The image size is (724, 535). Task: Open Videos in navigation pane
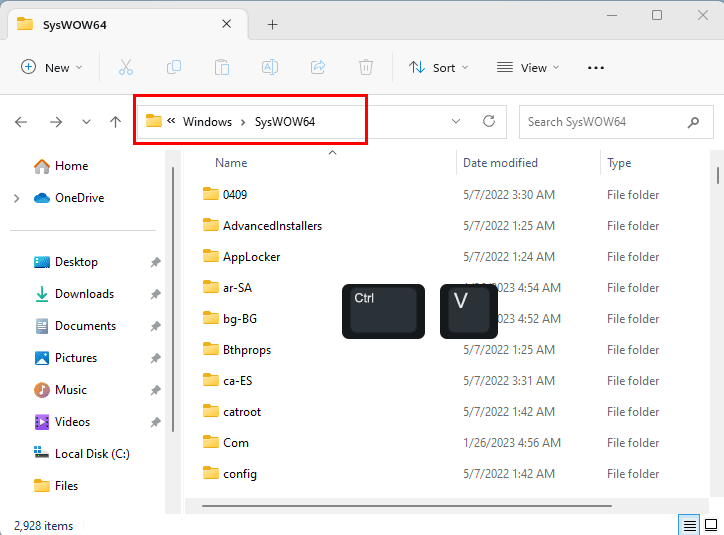point(72,422)
